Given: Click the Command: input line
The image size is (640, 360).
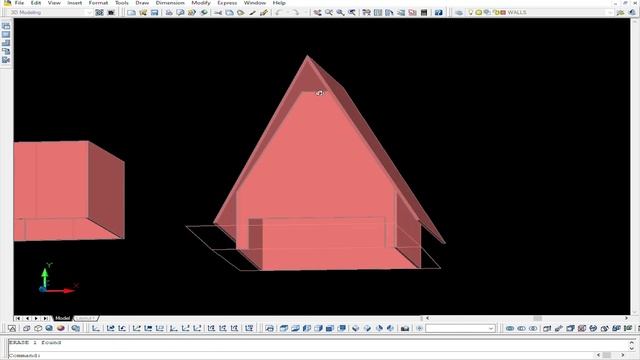Looking at the screenshot, I should tap(301, 356).
